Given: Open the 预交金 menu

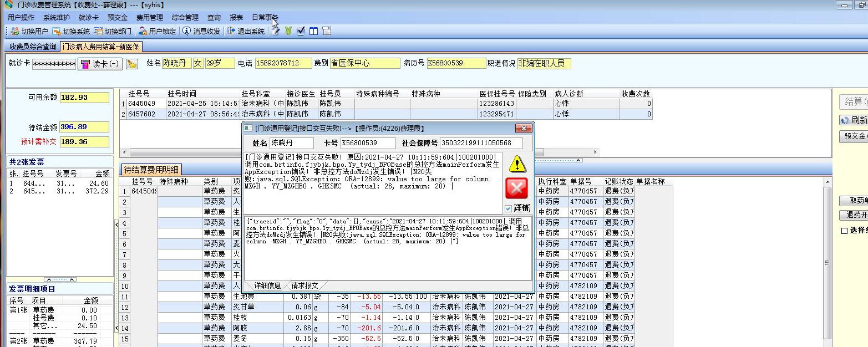Looking at the screenshot, I should [118, 18].
